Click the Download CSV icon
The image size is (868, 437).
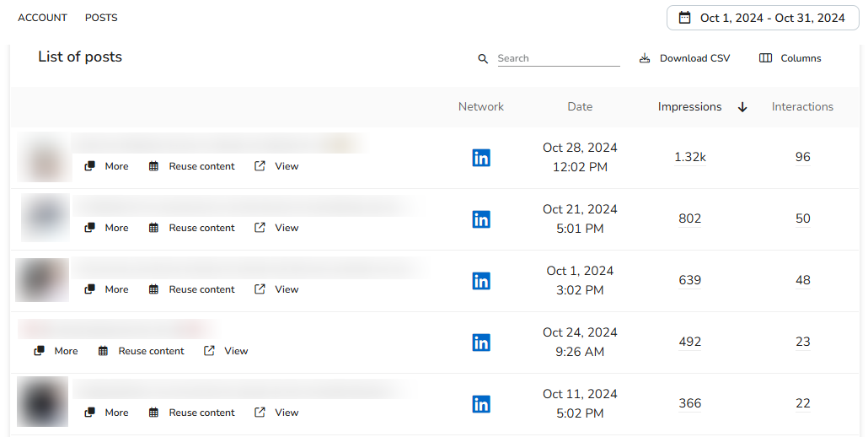tap(645, 58)
